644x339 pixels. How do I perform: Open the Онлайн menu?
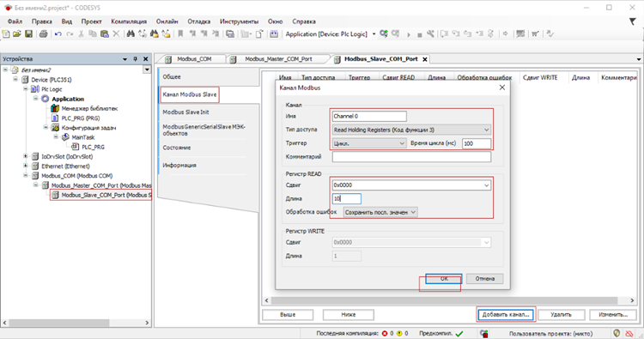tap(167, 21)
